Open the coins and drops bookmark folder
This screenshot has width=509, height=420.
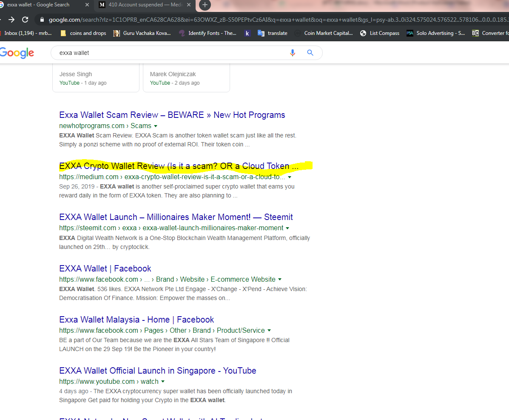(x=83, y=33)
